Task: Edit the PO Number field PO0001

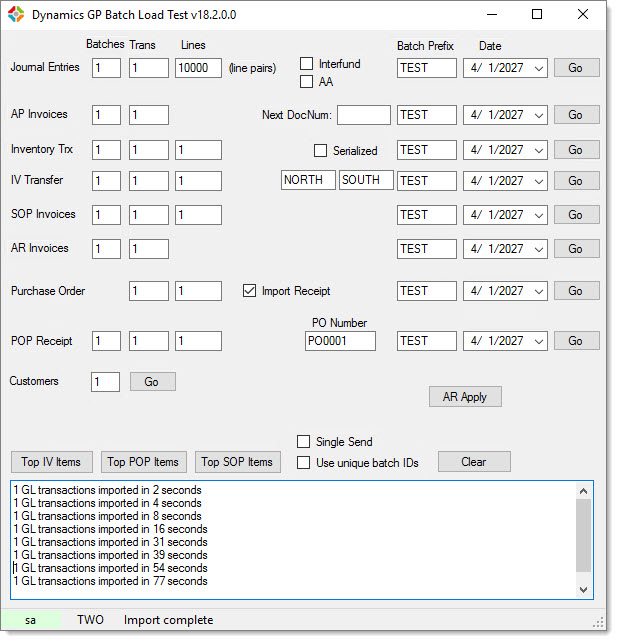Action: coord(340,341)
